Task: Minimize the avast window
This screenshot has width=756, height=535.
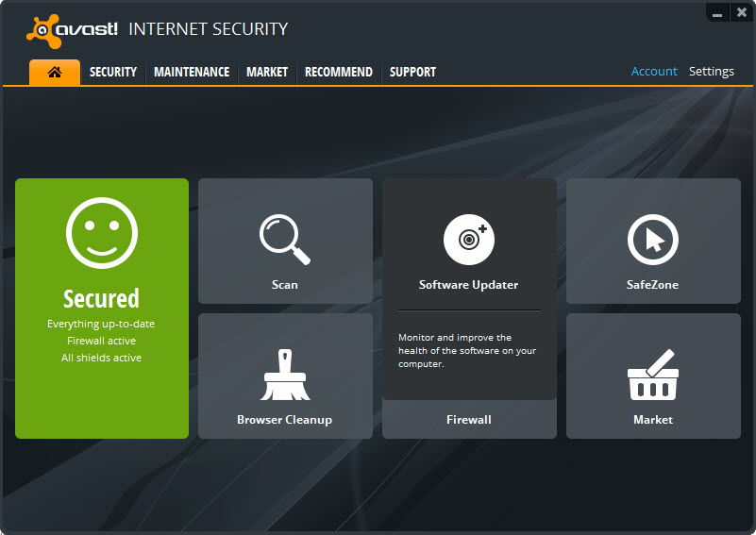Action: click(717, 12)
